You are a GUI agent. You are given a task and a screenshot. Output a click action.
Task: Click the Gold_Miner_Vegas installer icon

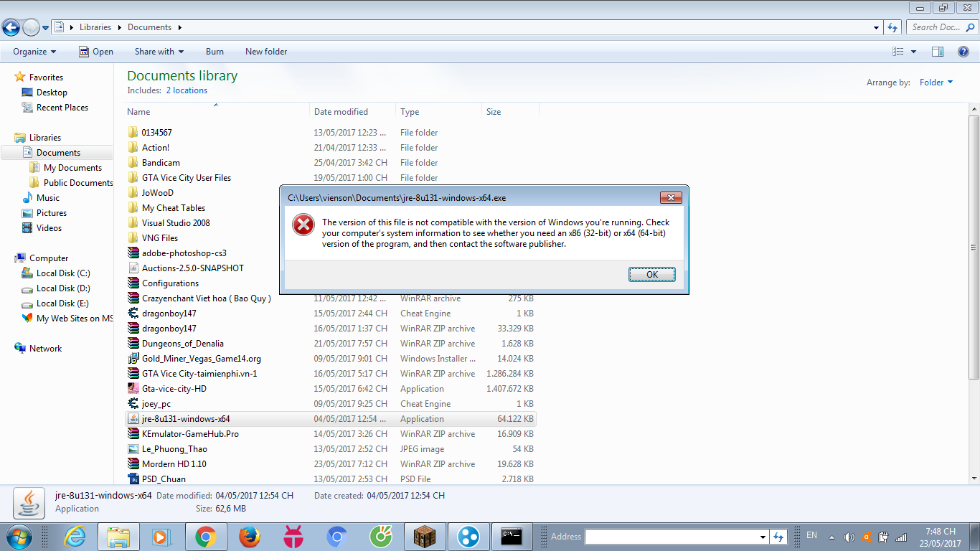pyautogui.click(x=133, y=359)
